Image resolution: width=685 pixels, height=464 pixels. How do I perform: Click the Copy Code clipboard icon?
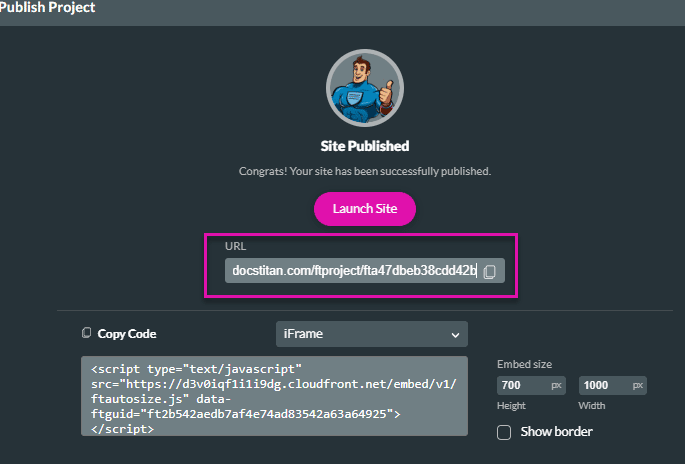coord(86,334)
